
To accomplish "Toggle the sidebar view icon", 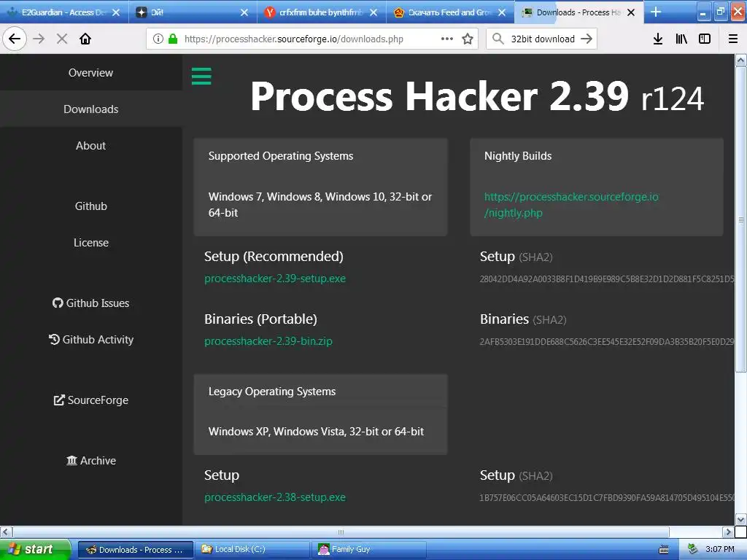I will (x=705, y=39).
